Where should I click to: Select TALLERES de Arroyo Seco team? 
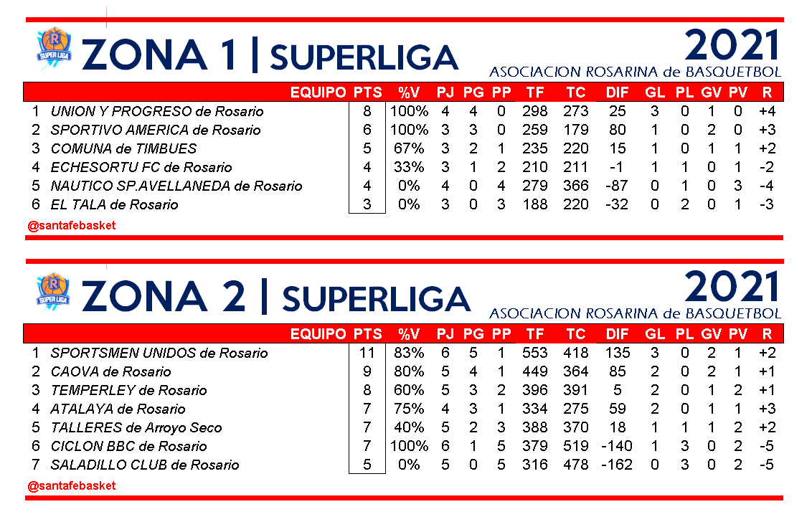point(136,428)
